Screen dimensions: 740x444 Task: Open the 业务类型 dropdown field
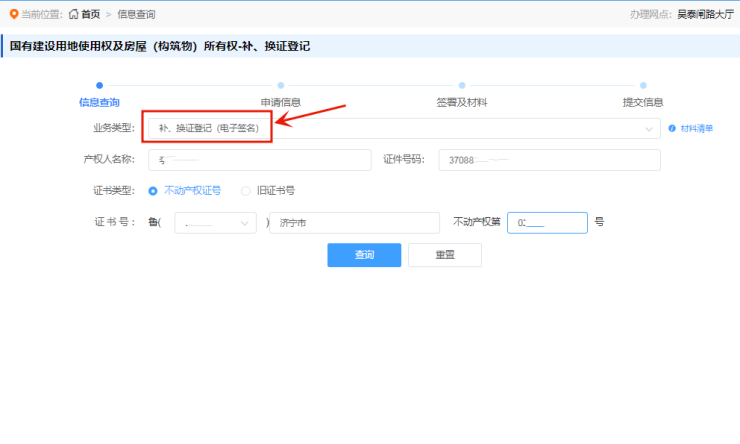click(404, 128)
